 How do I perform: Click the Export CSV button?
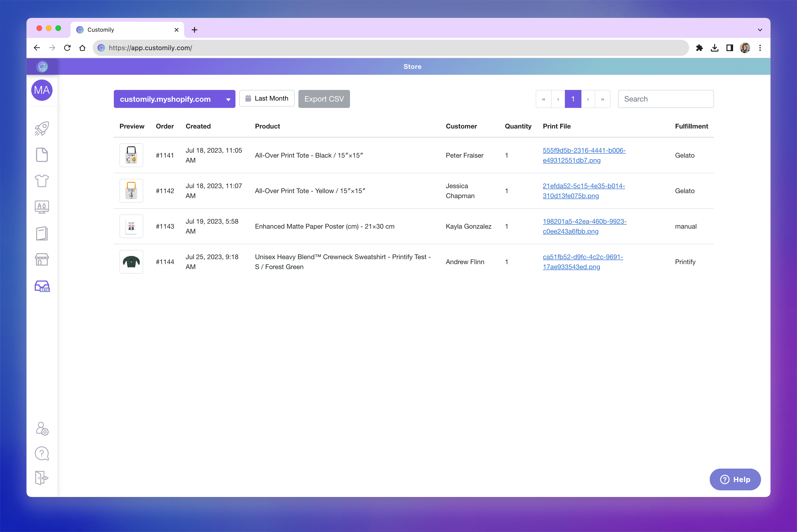[324, 99]
